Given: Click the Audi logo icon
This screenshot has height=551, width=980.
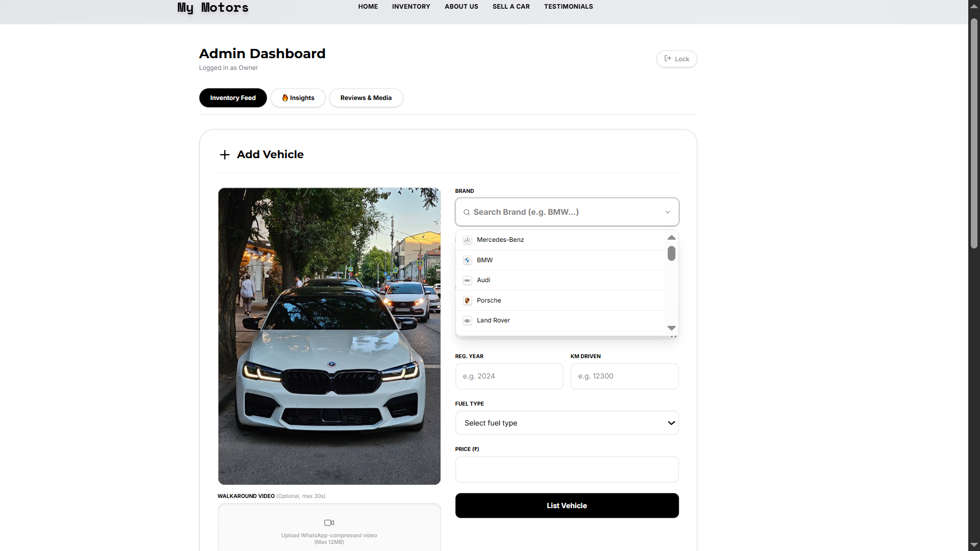Looking at the screenshot, I should pyautogui.click(x=467, y=281).
